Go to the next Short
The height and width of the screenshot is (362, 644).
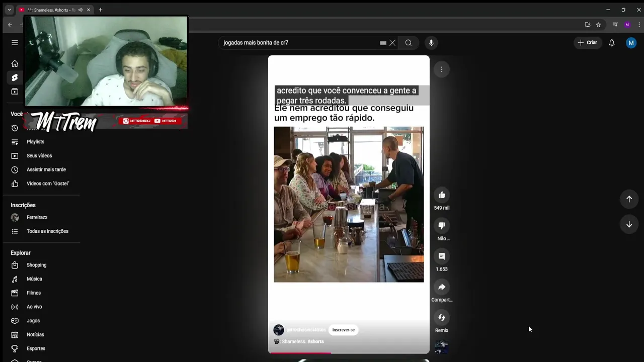629,224
